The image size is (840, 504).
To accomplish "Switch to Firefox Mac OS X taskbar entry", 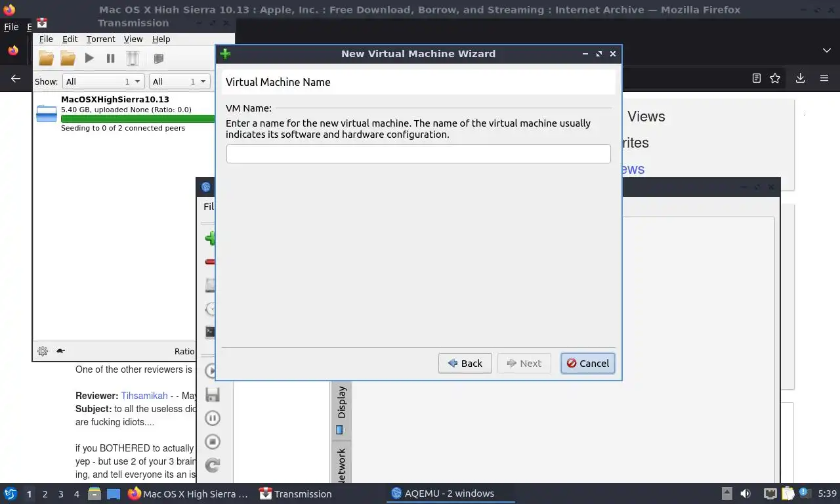I will click(188, 493).
